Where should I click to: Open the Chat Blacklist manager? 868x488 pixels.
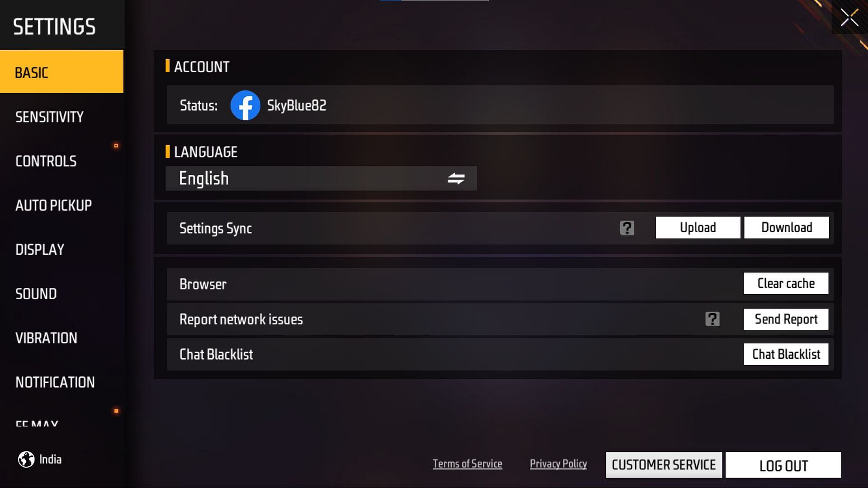tap(786, 354)
